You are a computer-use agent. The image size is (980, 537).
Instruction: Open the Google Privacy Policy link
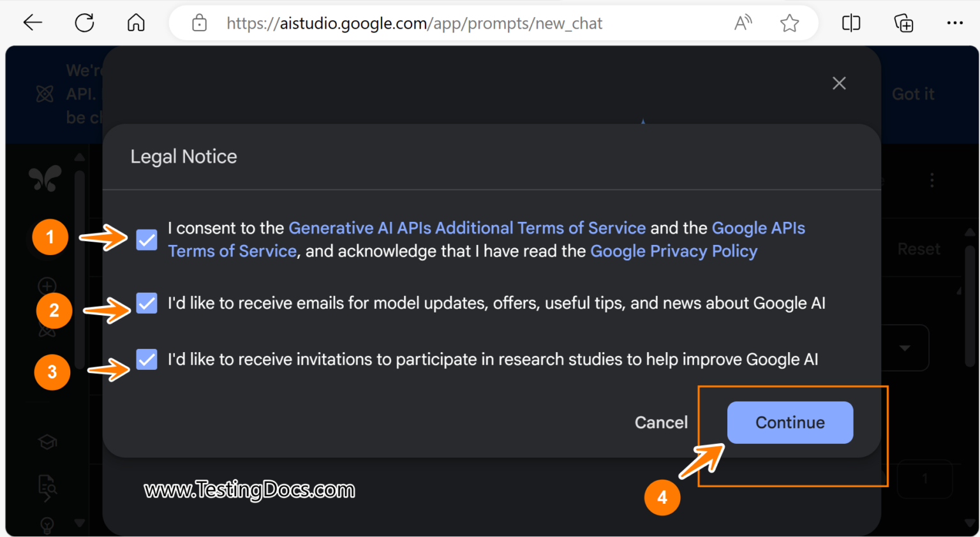(x=674, y=251)
